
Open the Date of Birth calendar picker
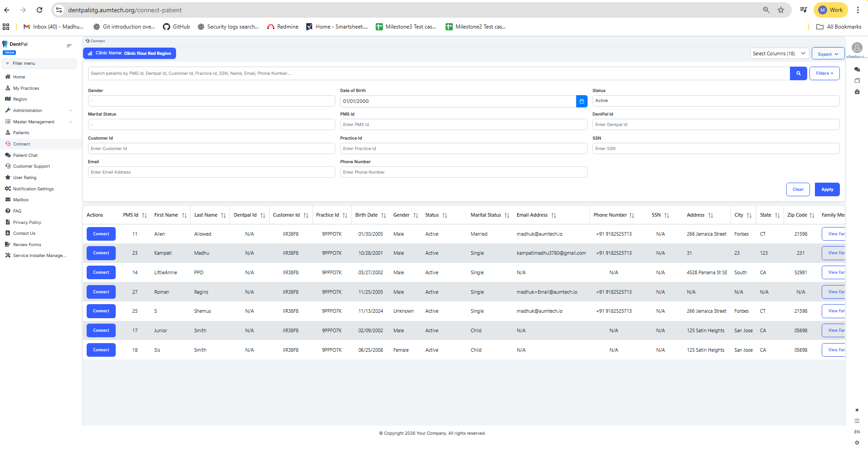581,101
